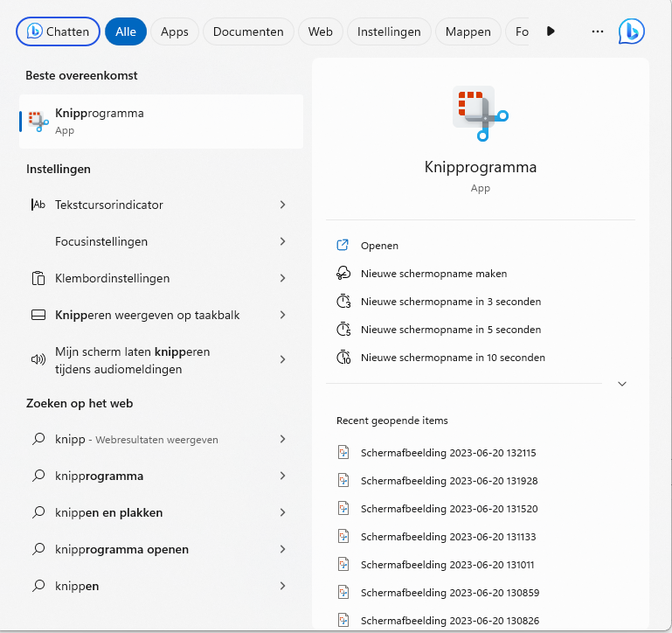Click the Nieuwe schermopname maken snip icon

pyautogui.click(x=343, y=273)
